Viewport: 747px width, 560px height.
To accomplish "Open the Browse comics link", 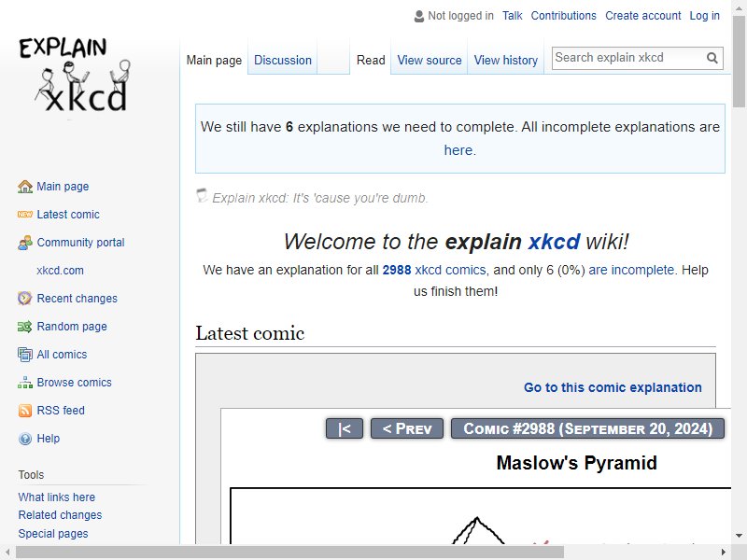I will click(x=75, y=383).
